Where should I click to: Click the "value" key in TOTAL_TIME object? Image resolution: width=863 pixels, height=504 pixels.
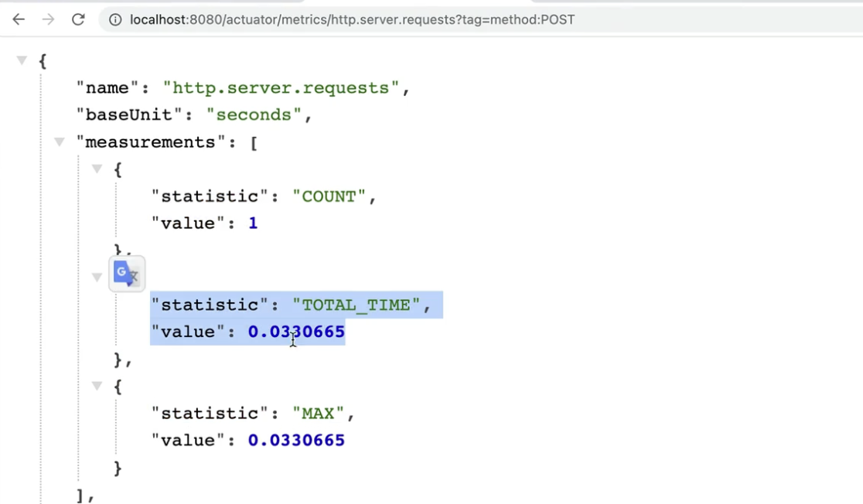tap(188, 332)
